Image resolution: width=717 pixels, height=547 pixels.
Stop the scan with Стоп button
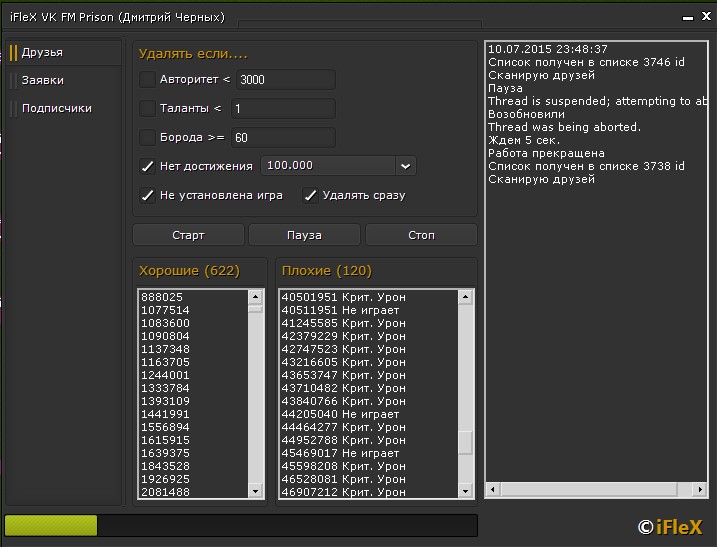[422, 235]
